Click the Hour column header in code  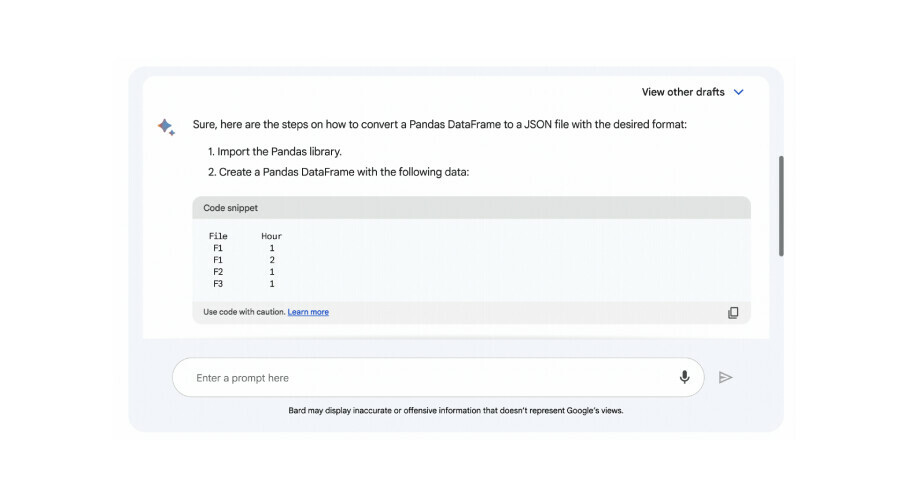[271, 237]
